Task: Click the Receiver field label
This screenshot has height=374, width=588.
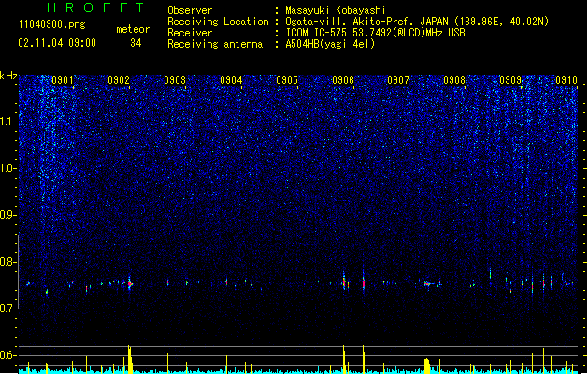Action: 190,33
